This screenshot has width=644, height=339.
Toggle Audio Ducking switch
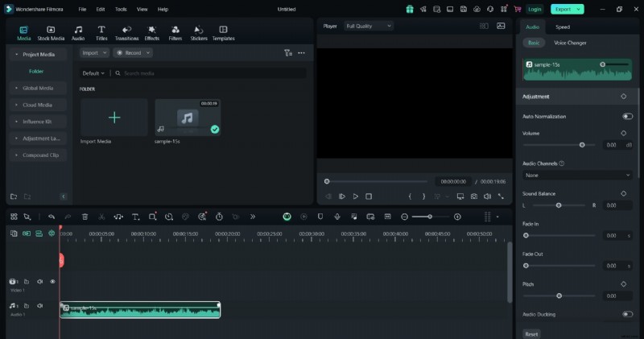pos(627,314)
